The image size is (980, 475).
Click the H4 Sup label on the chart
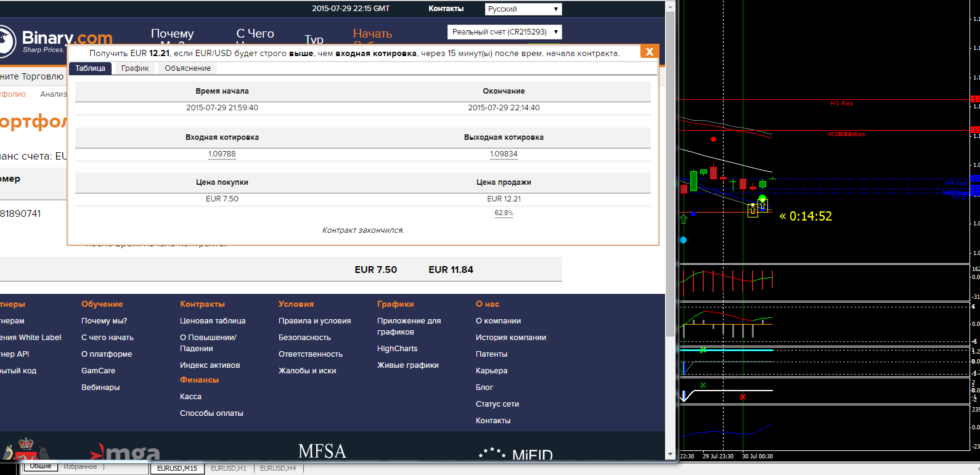[956, 183]
